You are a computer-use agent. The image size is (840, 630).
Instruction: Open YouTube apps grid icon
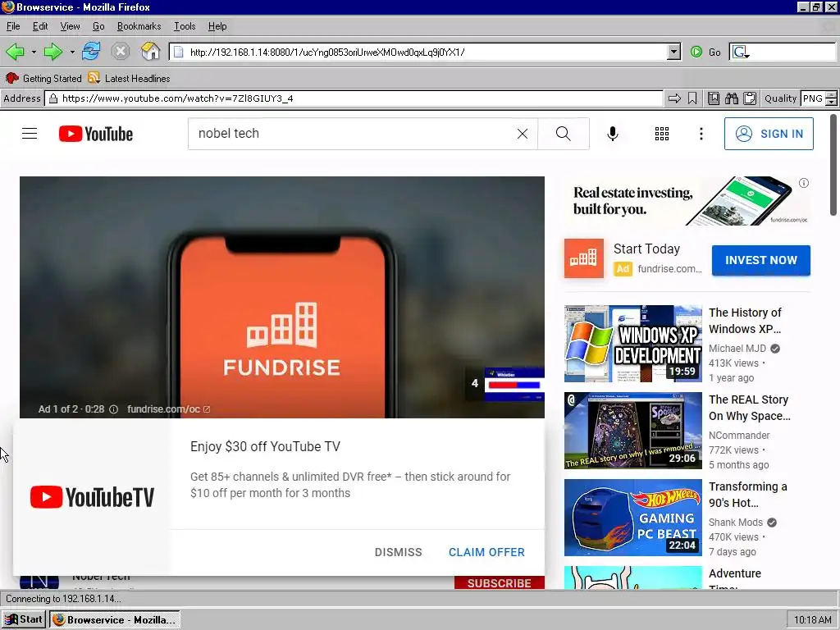[662, 134]
